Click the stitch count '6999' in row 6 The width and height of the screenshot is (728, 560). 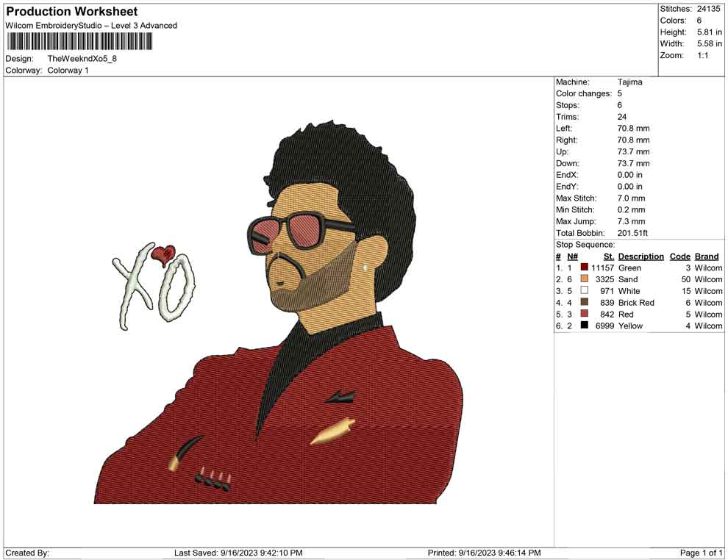[x=604, y=326]
